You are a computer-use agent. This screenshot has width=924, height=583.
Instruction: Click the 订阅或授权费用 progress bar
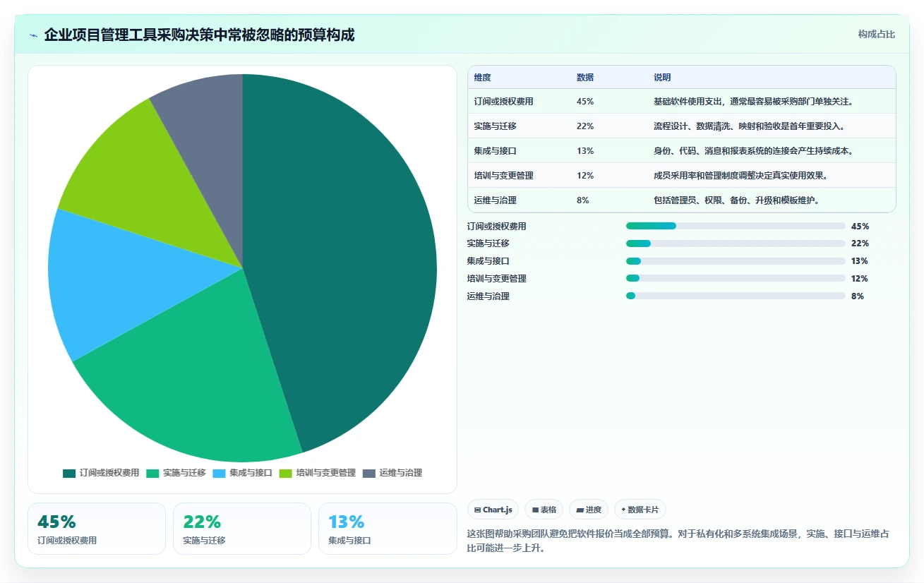point(736,226)
